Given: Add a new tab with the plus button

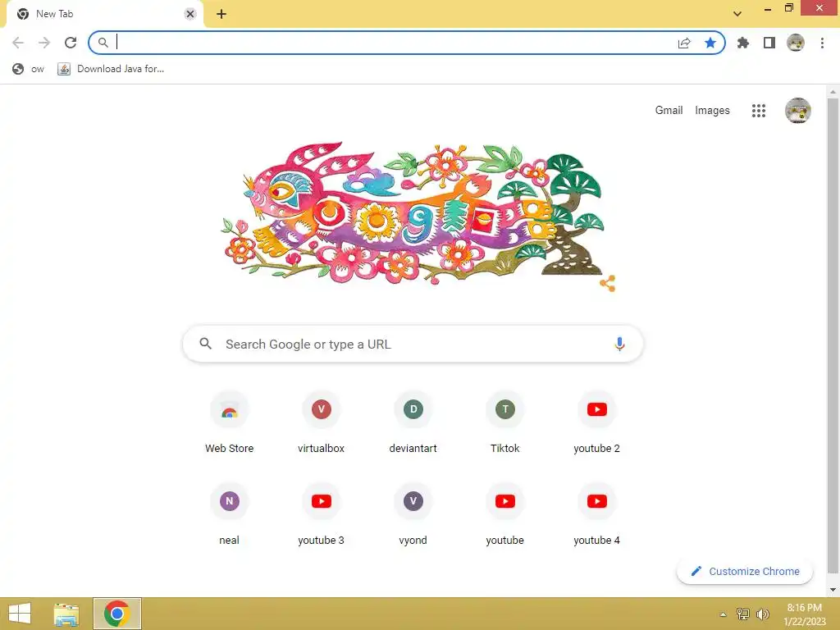Looking at the screenshot, I should click(221, 14).
